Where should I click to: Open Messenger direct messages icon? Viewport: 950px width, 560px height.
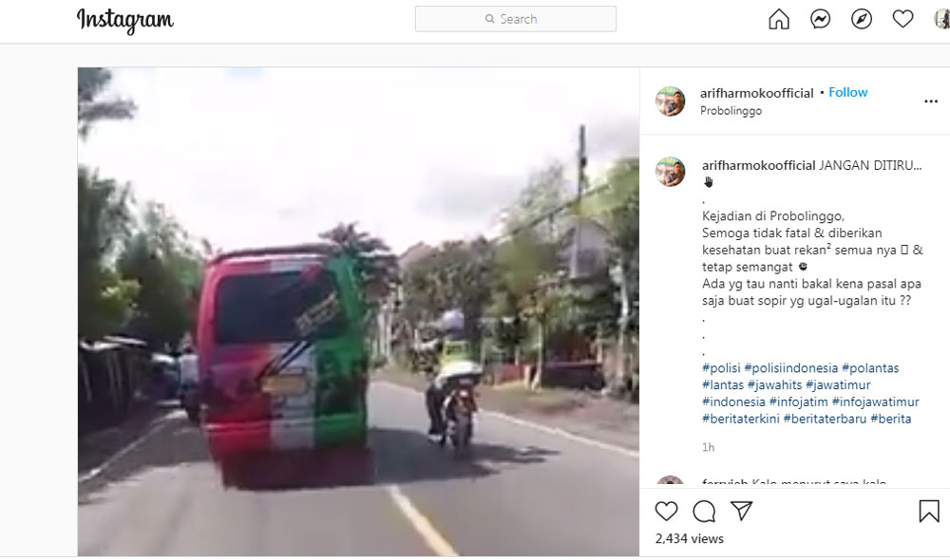(820, 19)
